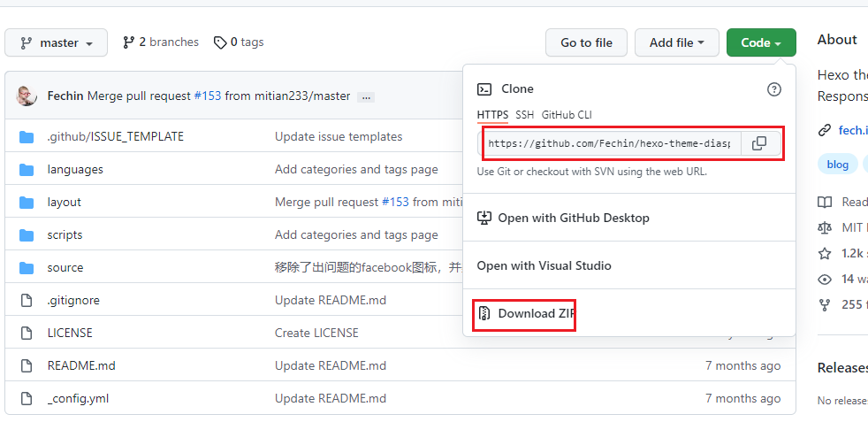Click the help question mark icon in Clone
This screenshot has width=868, height=422.
pyautogui.click(x=774, y=89)
